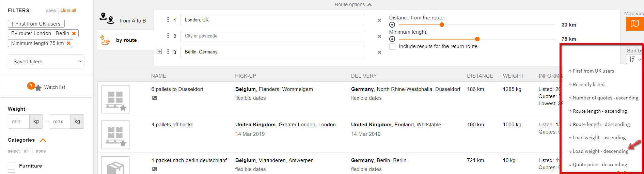The image size is (644, 174).
Task: Collapse the Categories section
Action: 43,140
